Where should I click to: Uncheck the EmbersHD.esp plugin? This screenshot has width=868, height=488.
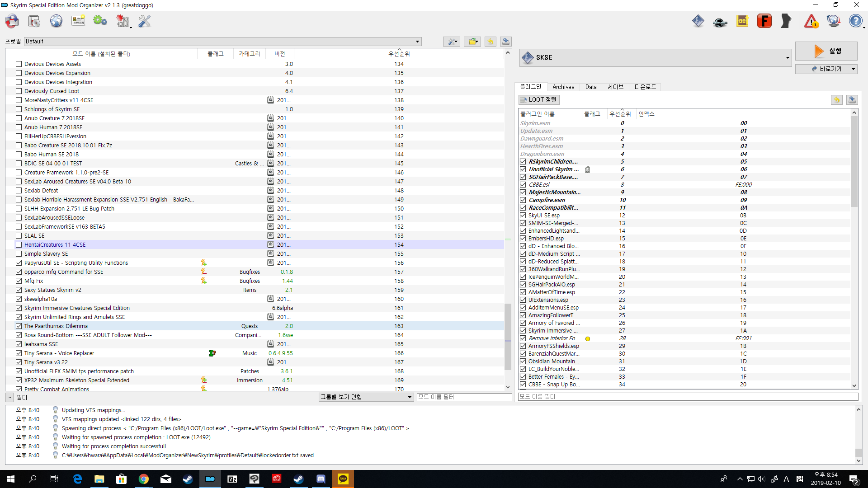(x=523, y=239)
